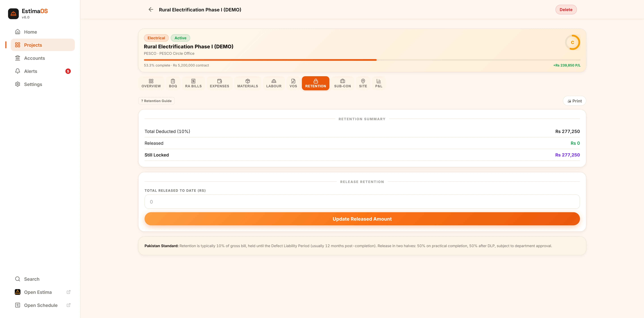Click the Pakistan Standard note text
The width and height of the screenshot is (644, 318).
click(348, 246)
